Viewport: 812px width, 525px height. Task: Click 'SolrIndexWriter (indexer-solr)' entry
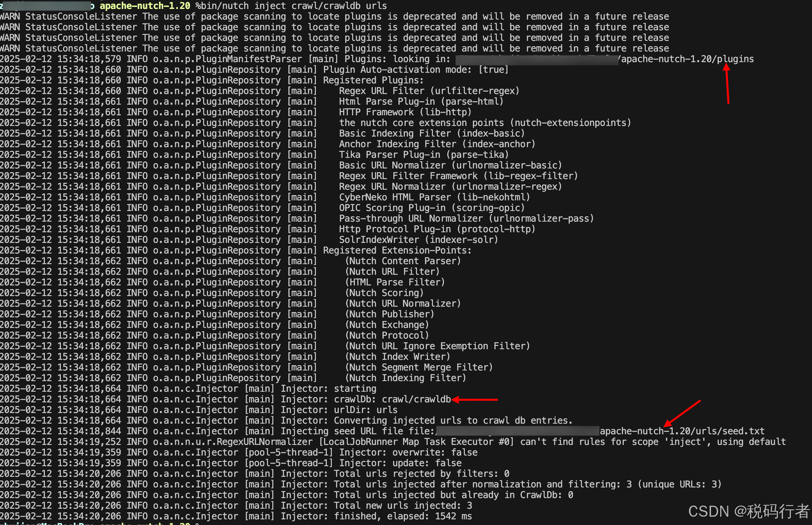tap(418, 240)
